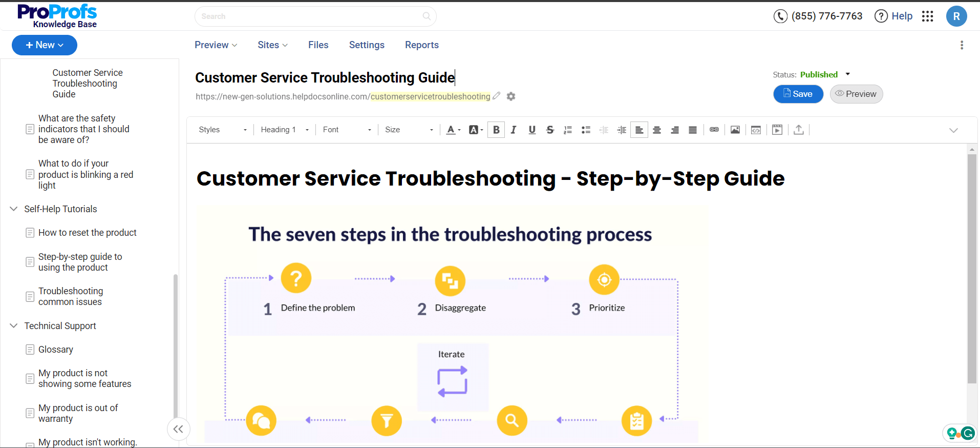Insert an image into the article
Image resolution: width=980 pixels, height=448 pixels.
(735, 130)
